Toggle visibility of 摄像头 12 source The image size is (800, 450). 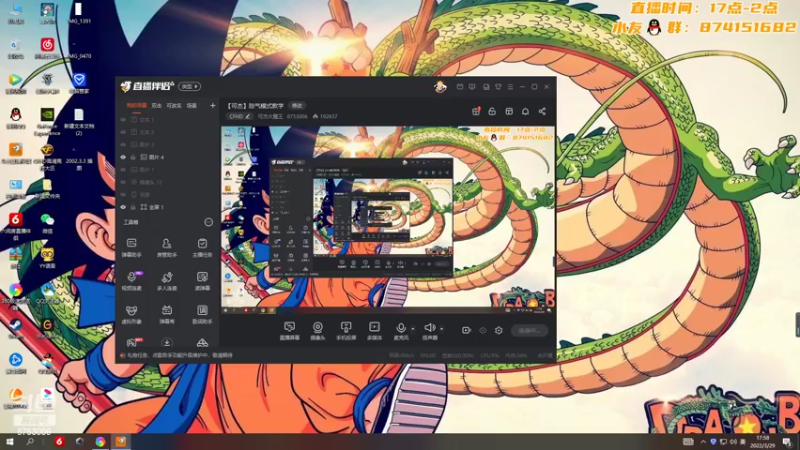pos(123,182)
